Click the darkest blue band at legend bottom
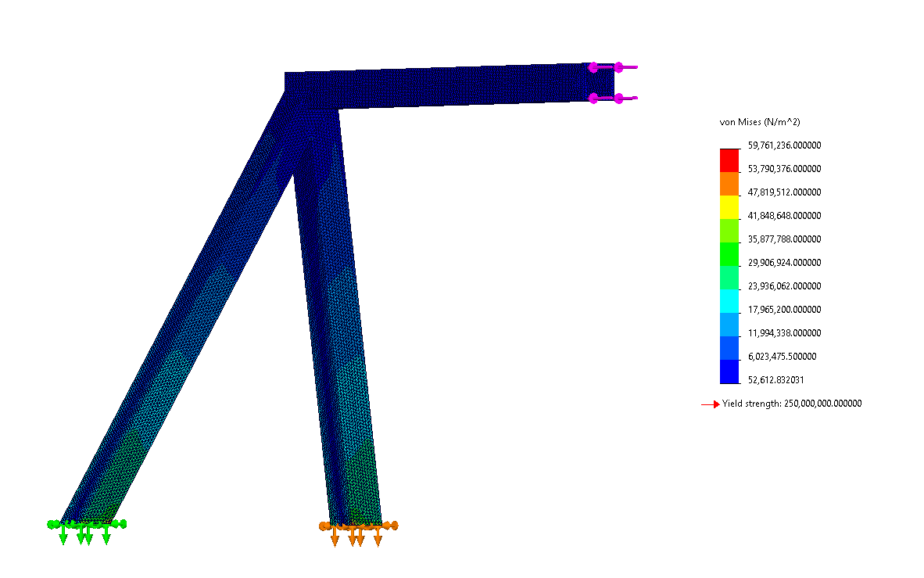The image size is (924, 578). click(x=729, y=372)
